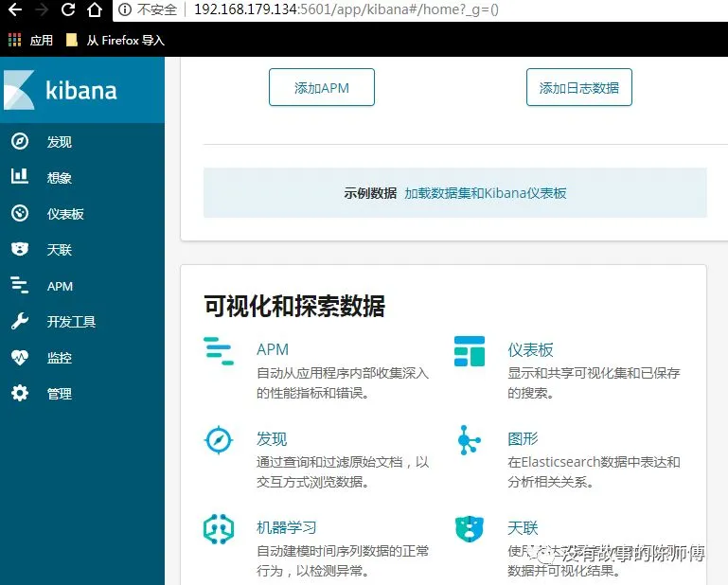
Task: Click the 发现 compass card icon
Action: (219, 439)
